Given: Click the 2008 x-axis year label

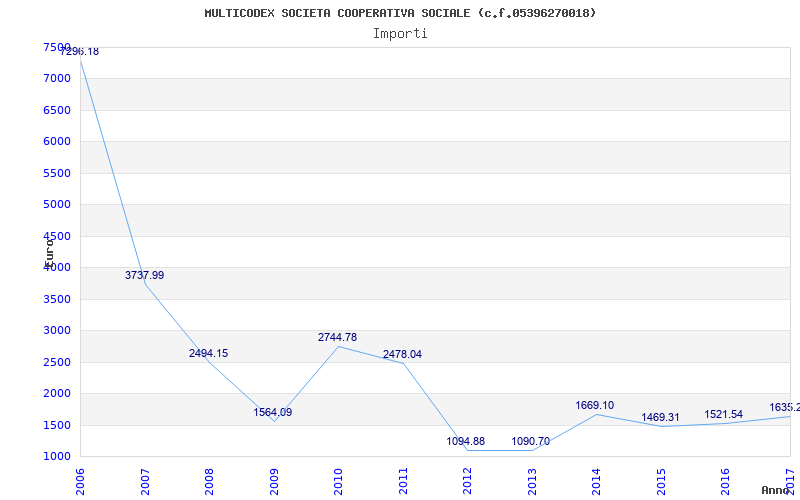Looking at the screenshot, I should point(209,482).
